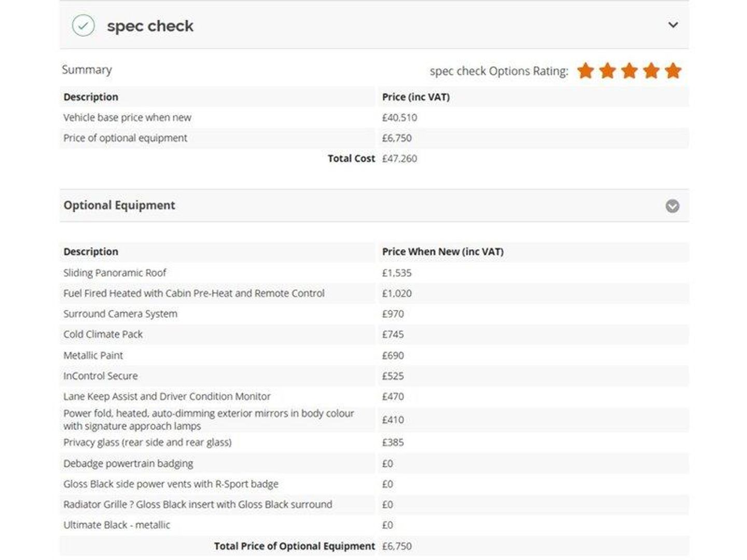
Task: Collapse the spec check section chevron
Action: pyautogui.click(x=673, y=25)
